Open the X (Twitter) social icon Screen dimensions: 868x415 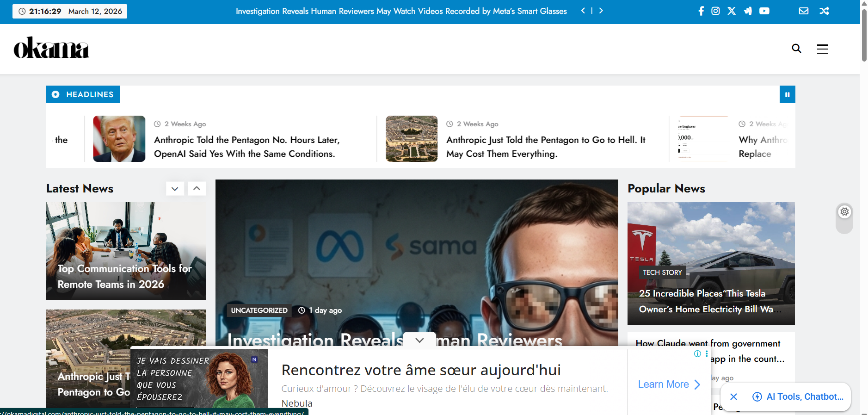pyautogui.click(x=732, y=11)
